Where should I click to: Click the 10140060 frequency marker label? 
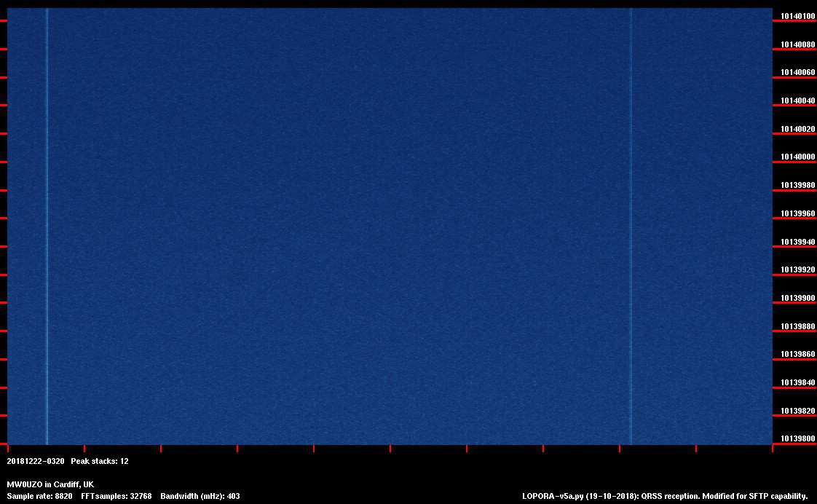797,72
